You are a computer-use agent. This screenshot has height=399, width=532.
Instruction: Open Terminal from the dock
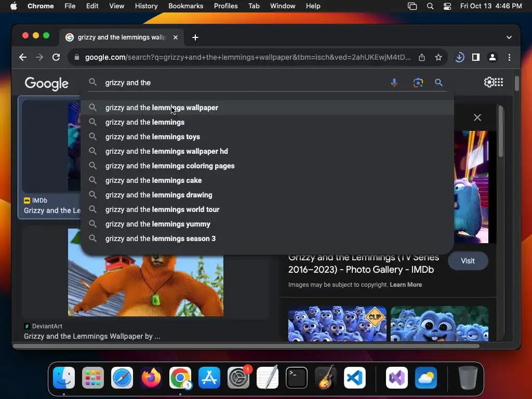click(x=297, y=378)
